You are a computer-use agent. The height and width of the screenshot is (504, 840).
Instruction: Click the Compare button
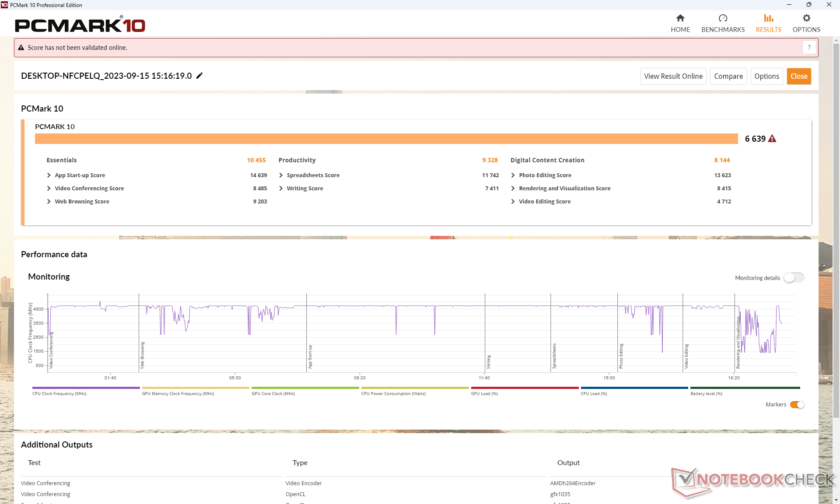pyautogui.click(x=728, y=76)
